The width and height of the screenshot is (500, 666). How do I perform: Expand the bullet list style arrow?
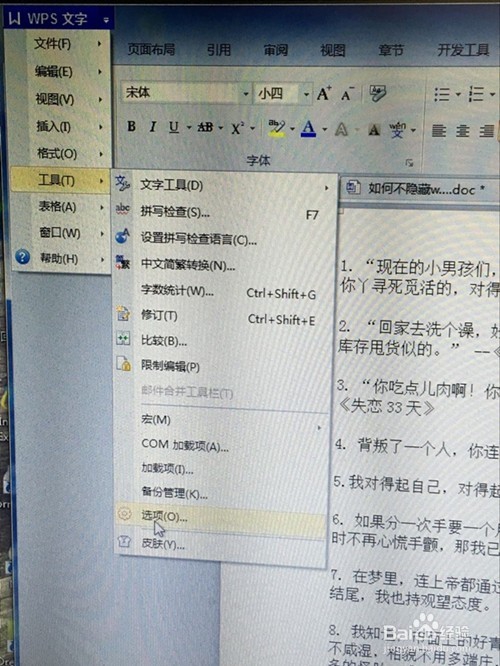point(458,94)
